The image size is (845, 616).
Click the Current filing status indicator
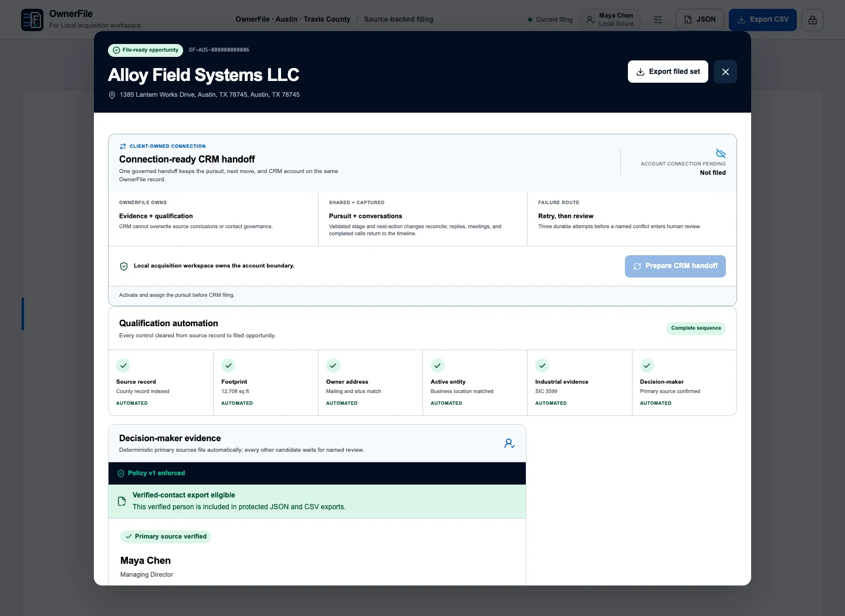pyautogui.click(x=550, y=20)
